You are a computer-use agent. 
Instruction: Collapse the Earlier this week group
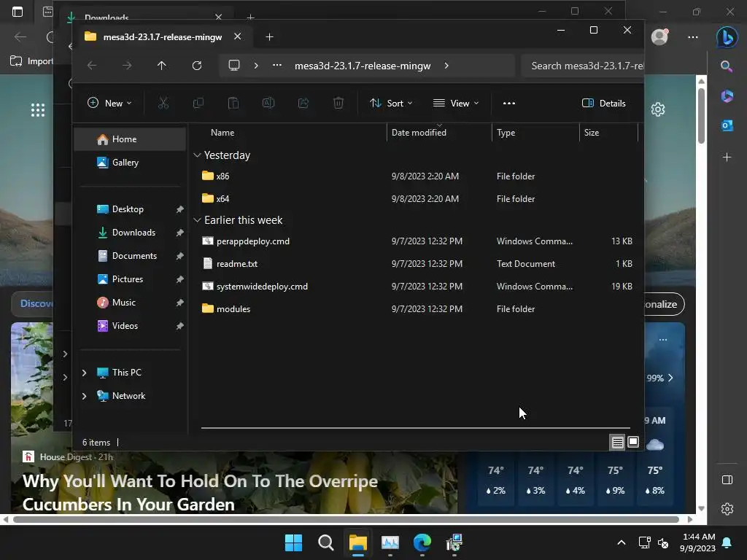click(x=197, y=220)
